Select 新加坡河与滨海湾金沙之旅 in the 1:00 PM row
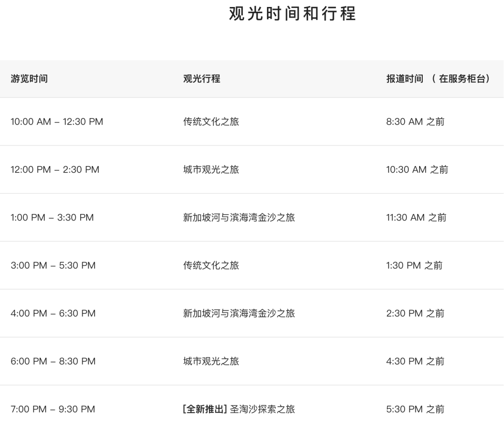 (239, 217)
